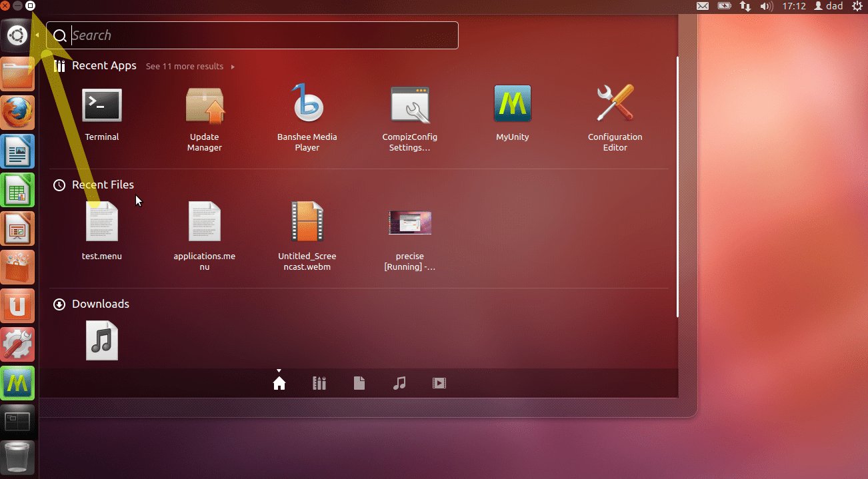Launch Terminal from Recent Apps
Image resolution: width=868 pixels, height=479 pixels.
101,105
